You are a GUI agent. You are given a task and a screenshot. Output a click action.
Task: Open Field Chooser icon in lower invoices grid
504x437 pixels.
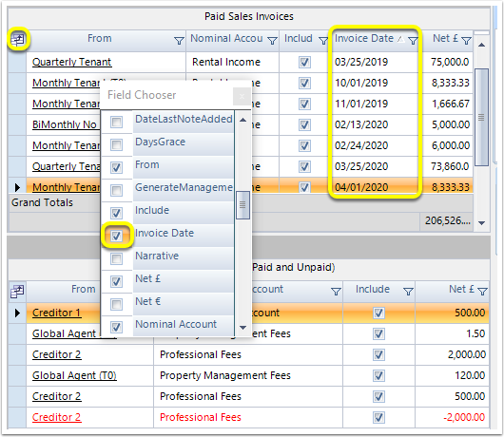tap(17, 292)
